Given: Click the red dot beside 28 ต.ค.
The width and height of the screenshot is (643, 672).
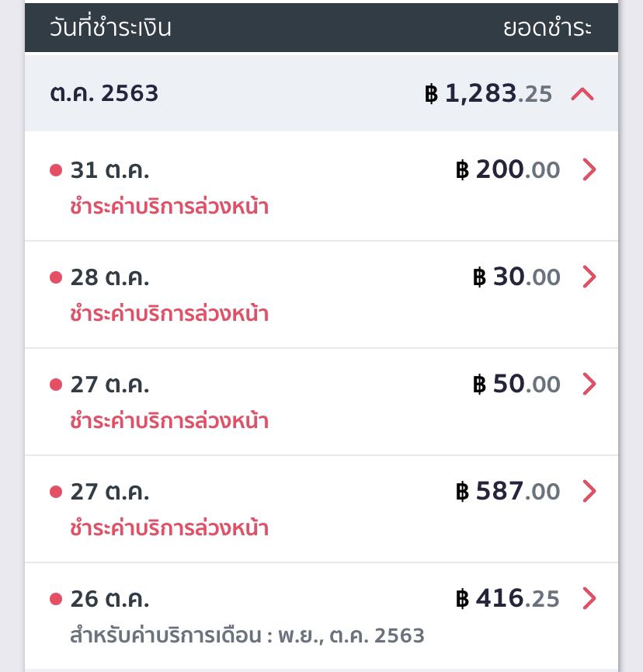Looking at the screenshot, I should click(x=55, y=277).
